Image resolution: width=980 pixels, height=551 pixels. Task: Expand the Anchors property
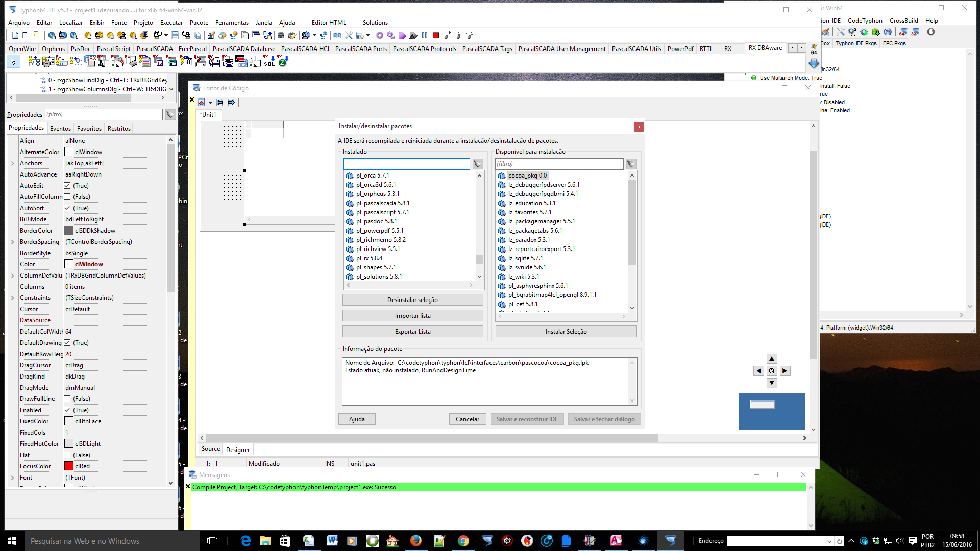pos(13,163)
